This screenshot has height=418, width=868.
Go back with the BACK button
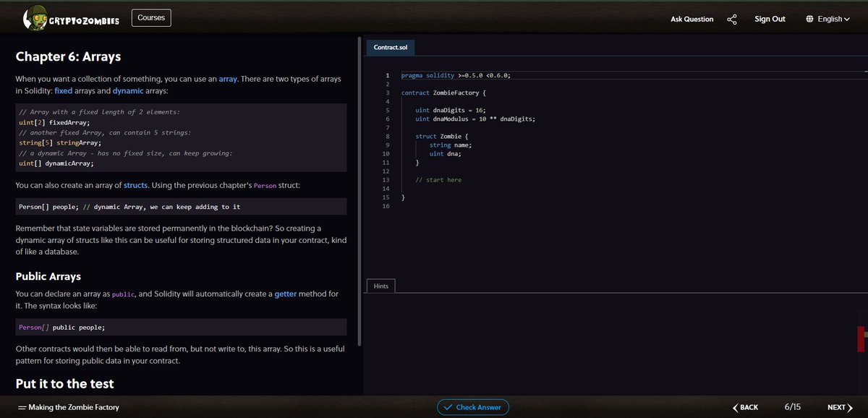[x=745, y=407]
